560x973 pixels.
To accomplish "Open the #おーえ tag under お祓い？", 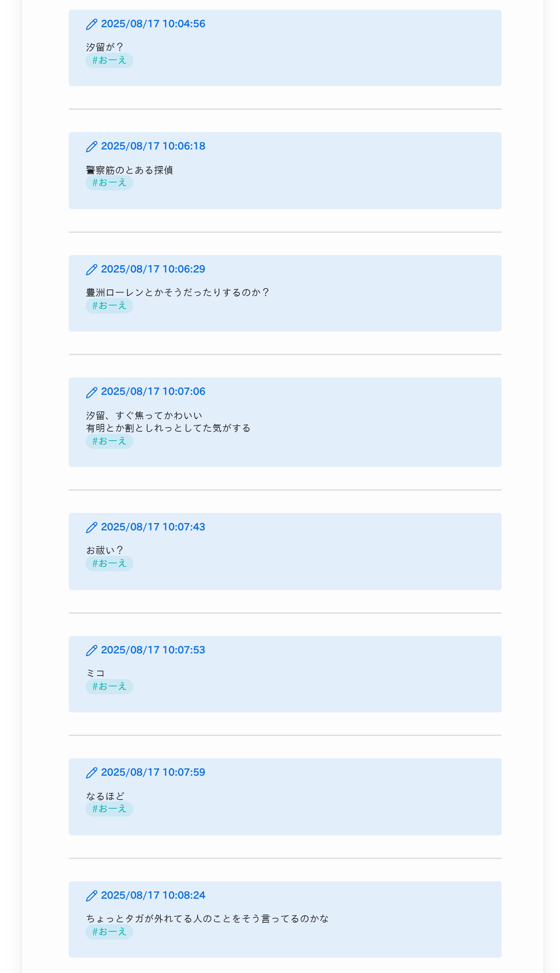I will pos(109,564).
